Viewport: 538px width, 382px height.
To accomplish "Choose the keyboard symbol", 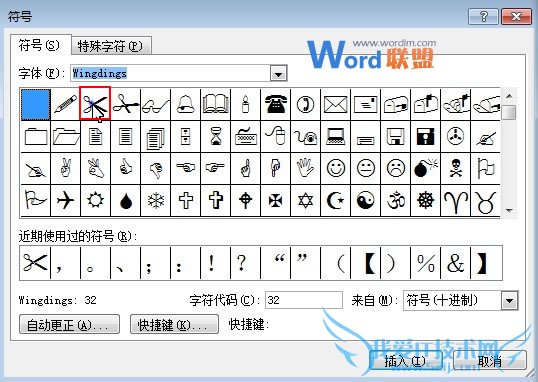I will [245, 137].
